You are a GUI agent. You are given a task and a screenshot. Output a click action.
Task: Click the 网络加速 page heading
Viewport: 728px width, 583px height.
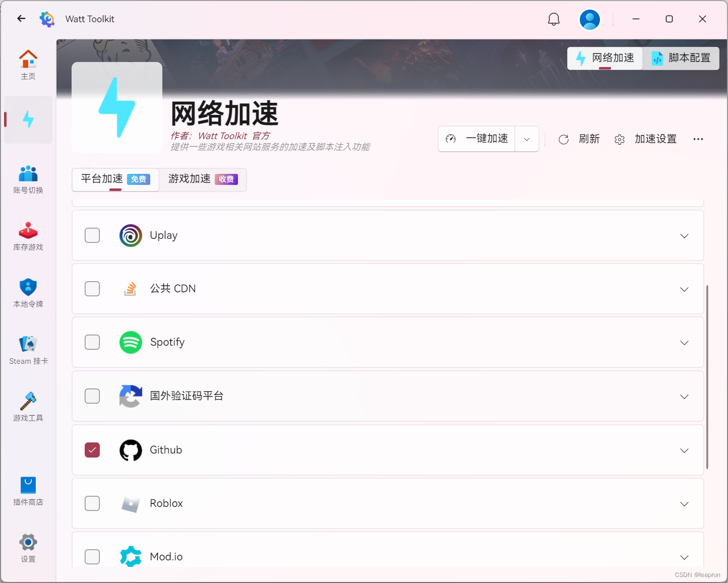[x=225, y=113]
